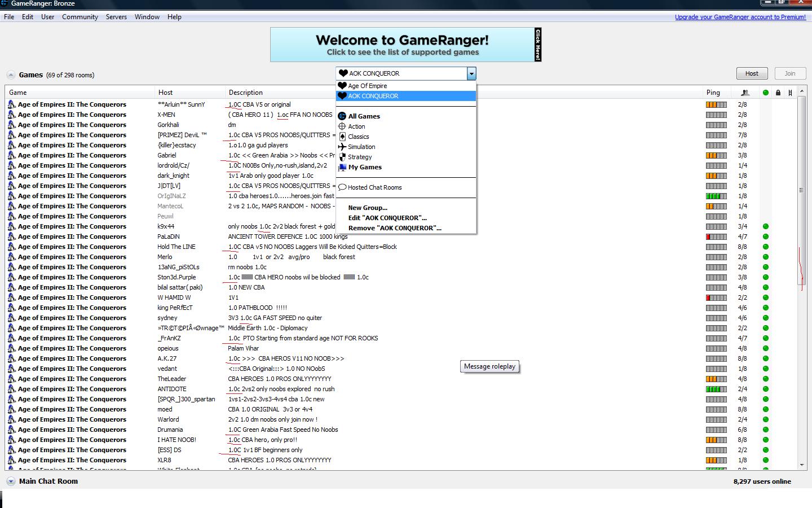
Task: Click the "8,297 users online" status text
Action: point(762,481)
